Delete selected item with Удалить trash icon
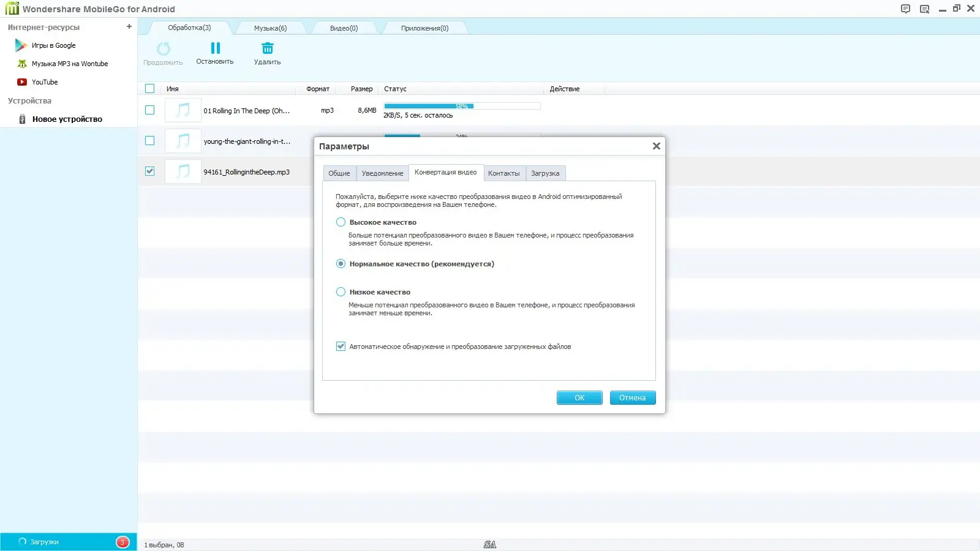Viewport: 980px width, 551px height. [x=268, y=48]
